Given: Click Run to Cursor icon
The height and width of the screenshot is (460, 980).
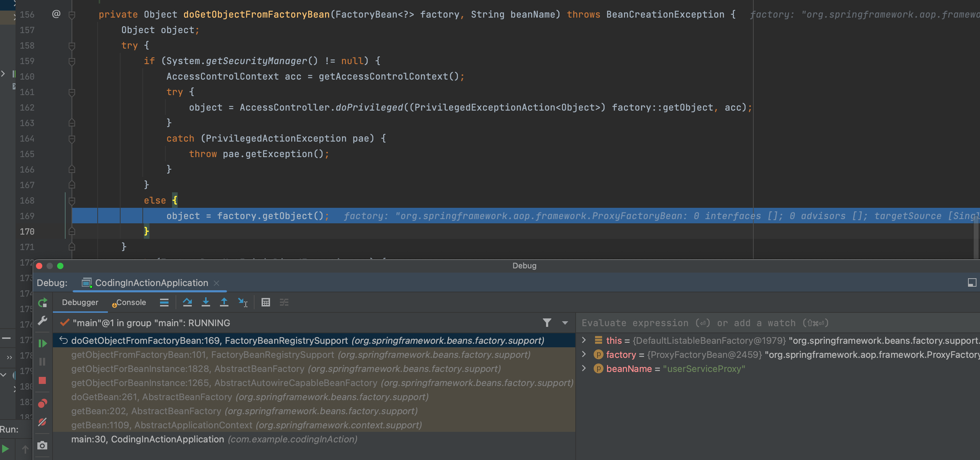Looking at the screenshot, I should pos(242,302).
